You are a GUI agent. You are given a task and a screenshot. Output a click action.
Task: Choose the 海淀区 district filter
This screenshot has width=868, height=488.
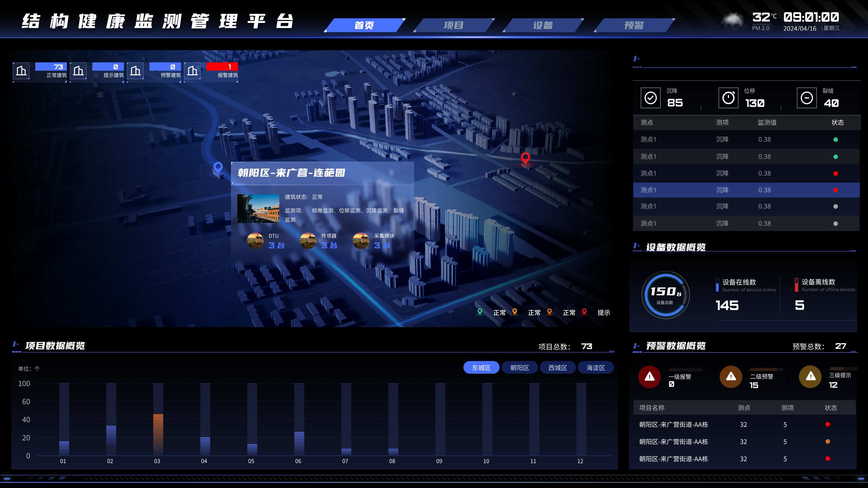pos(596,368)
